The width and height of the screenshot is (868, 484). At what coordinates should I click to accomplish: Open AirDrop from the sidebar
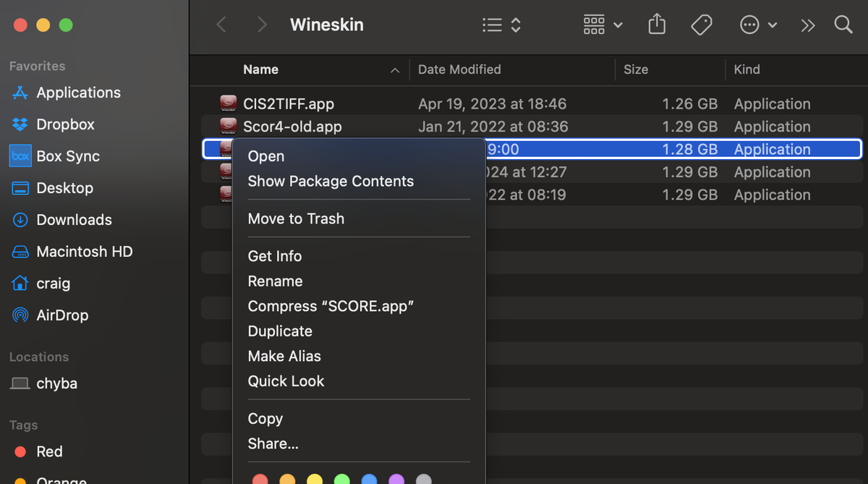[62, 315]
